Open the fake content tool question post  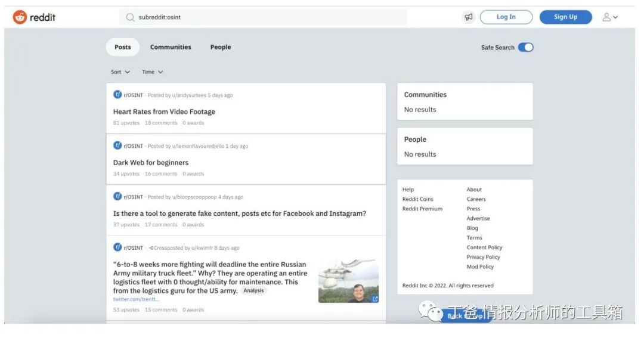pyautogui.click(x=240, y=213)
